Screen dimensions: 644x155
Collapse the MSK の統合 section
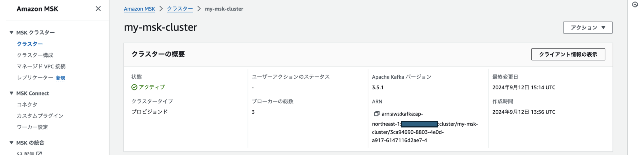pos(12,143)
